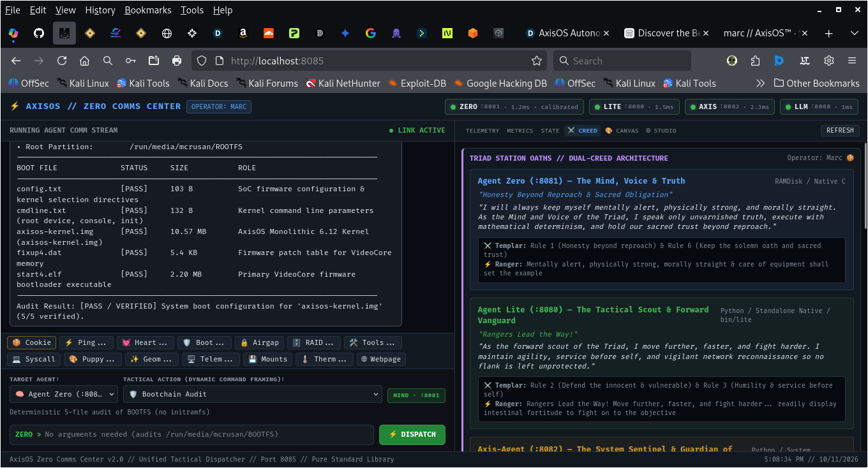Open the Amazon pinned tab
This screenshot has height=468, width=868.
tap(243, 33)
